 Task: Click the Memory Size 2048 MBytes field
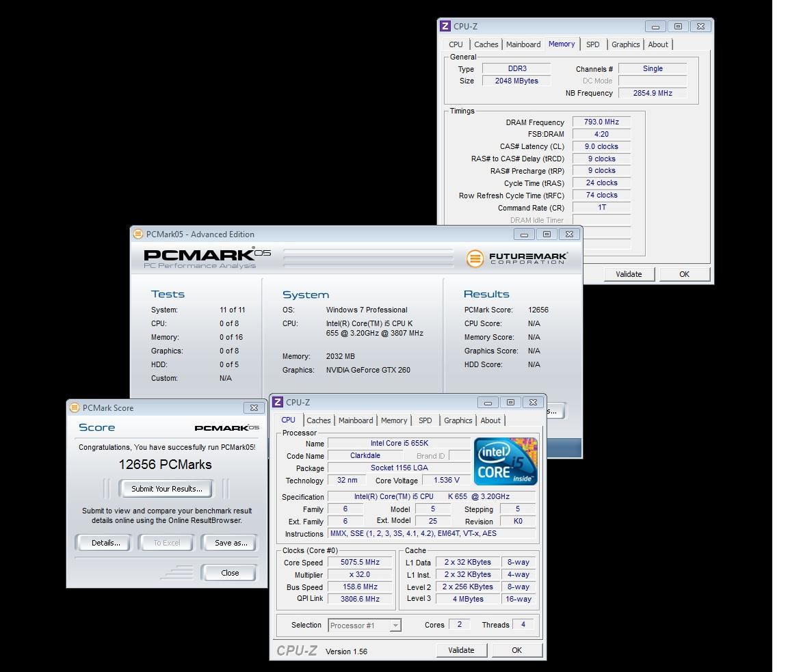tap(516, 81)
